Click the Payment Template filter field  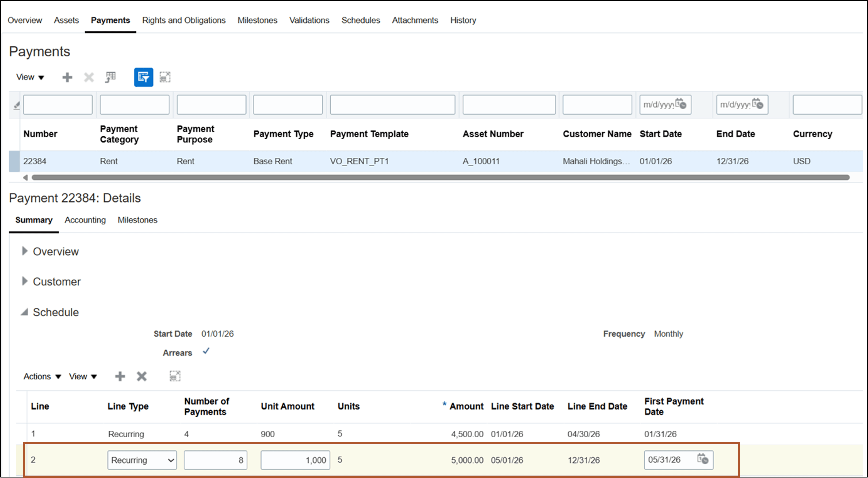tap(393, 105)
